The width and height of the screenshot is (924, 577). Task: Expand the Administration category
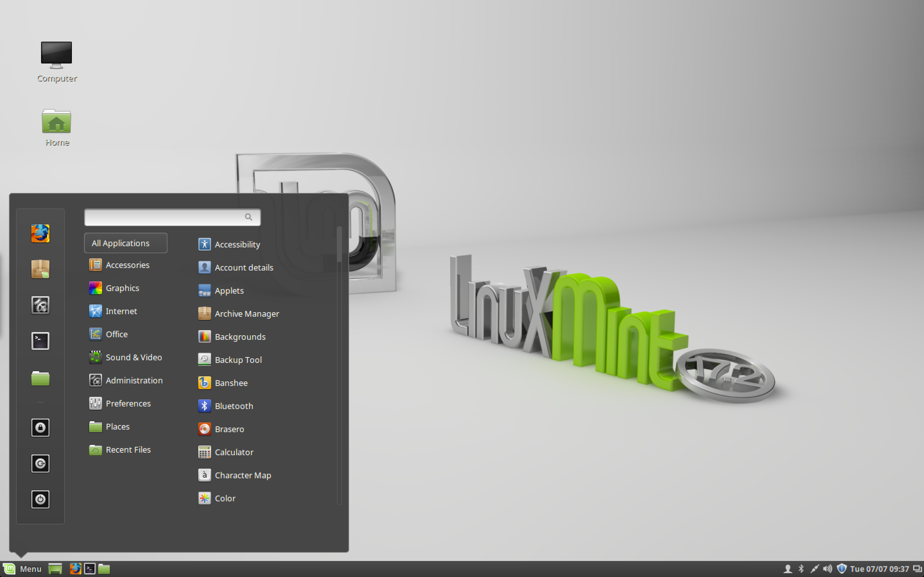pos(133,380)
